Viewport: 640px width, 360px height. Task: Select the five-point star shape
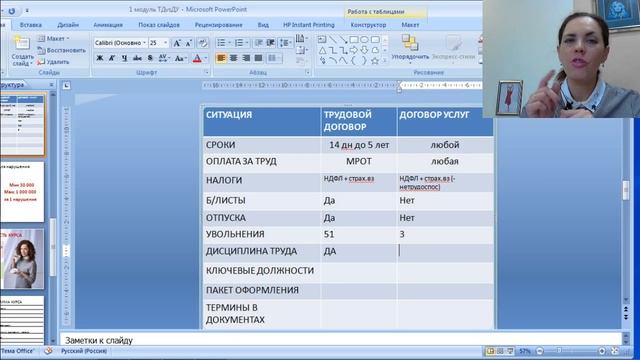pyautogui.click(x=374, y=61)
